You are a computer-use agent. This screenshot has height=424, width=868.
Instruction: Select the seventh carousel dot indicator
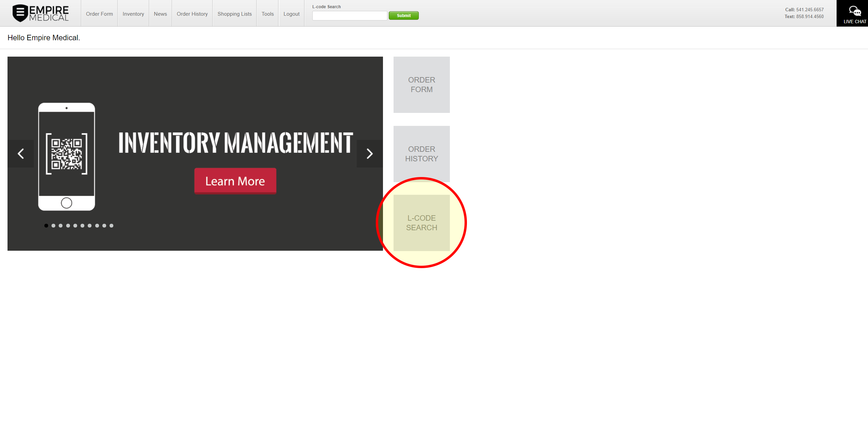[89, 225]
